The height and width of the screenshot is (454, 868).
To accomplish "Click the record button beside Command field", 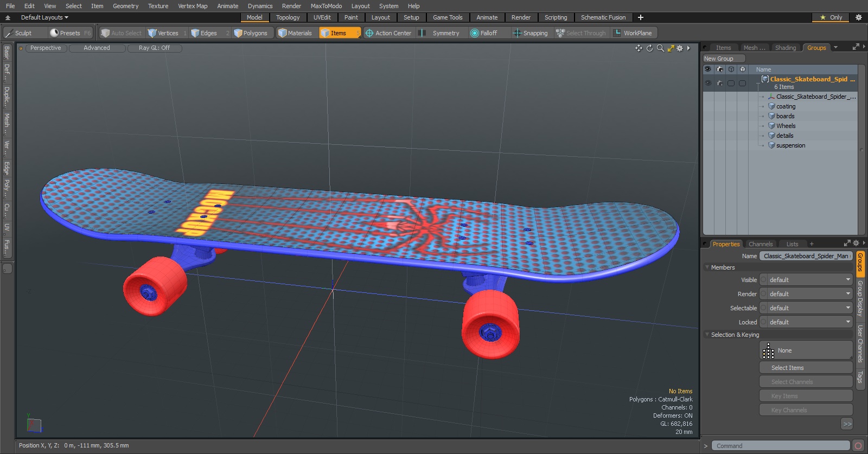I will 858,446.
